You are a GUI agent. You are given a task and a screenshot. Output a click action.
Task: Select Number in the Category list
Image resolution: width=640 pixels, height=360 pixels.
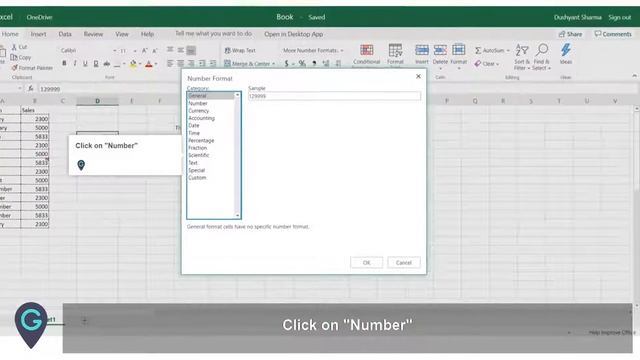[198, 103]
